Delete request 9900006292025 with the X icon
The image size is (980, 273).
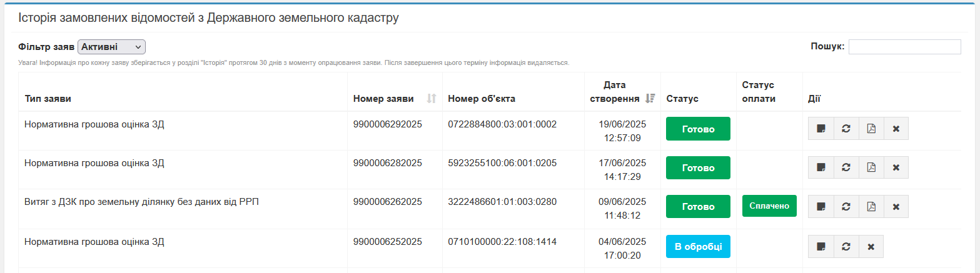point(896,129)
